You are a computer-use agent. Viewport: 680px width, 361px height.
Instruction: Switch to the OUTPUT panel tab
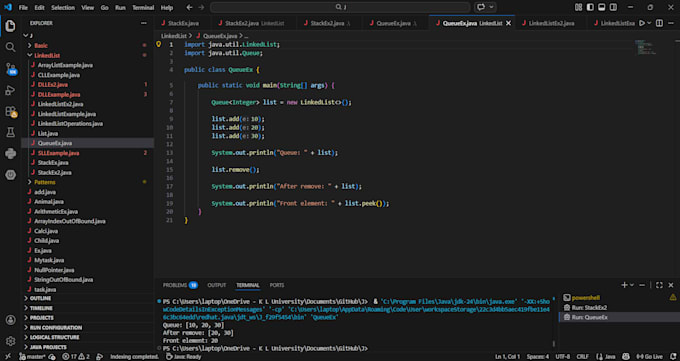click(x=216, y=285)
